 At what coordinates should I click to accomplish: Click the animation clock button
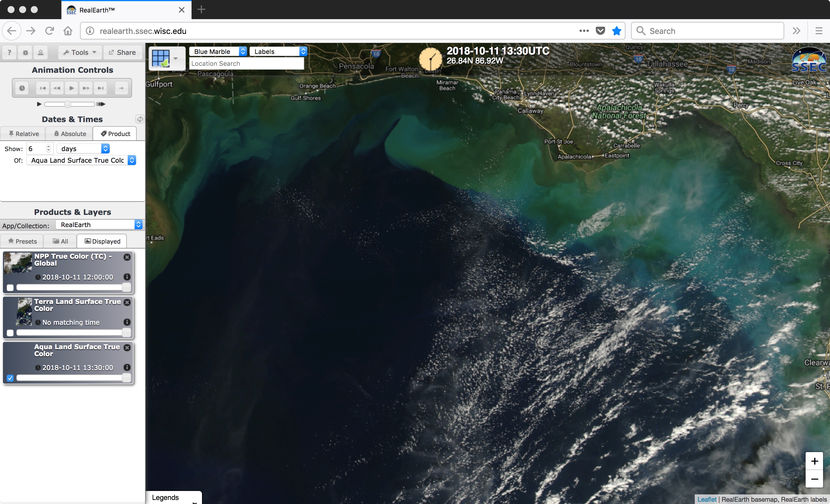(x=22, y=88)
